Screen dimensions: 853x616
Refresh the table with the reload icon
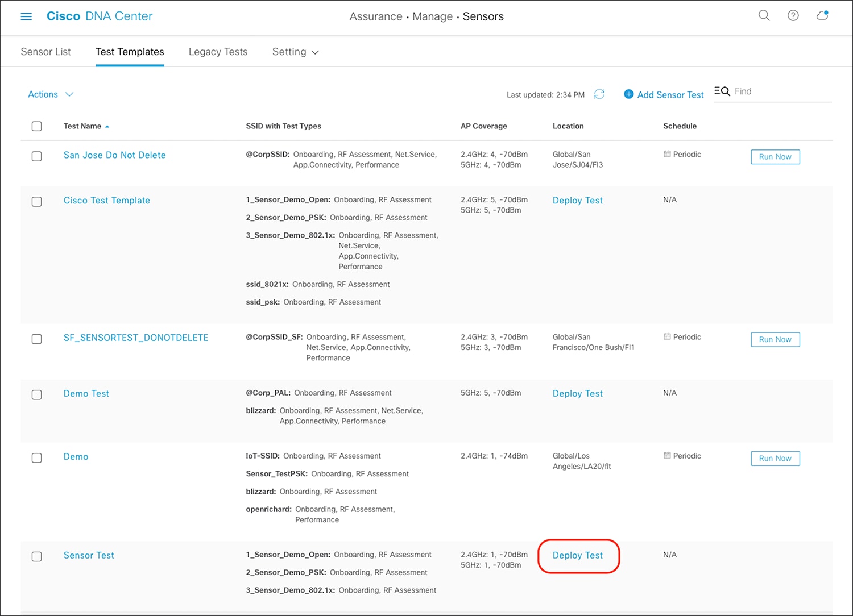click(599, 94)
